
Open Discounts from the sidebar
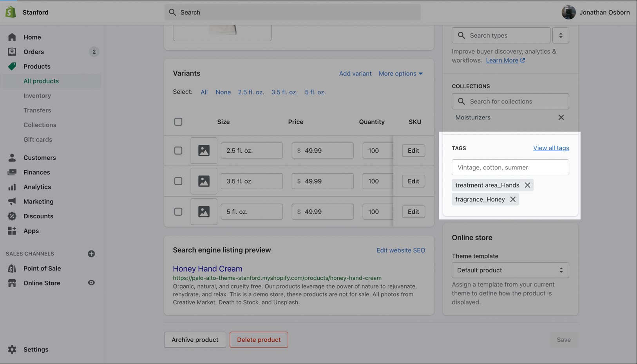tap(38, 216)
